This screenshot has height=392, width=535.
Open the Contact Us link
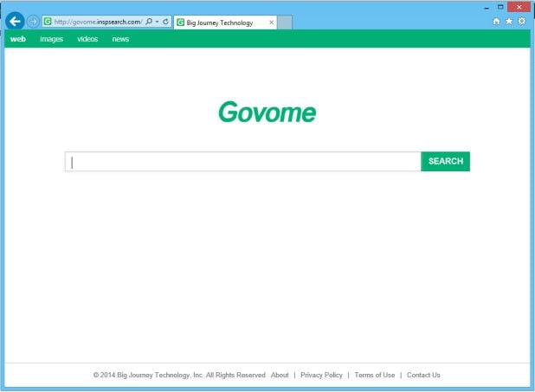(423, 375)
